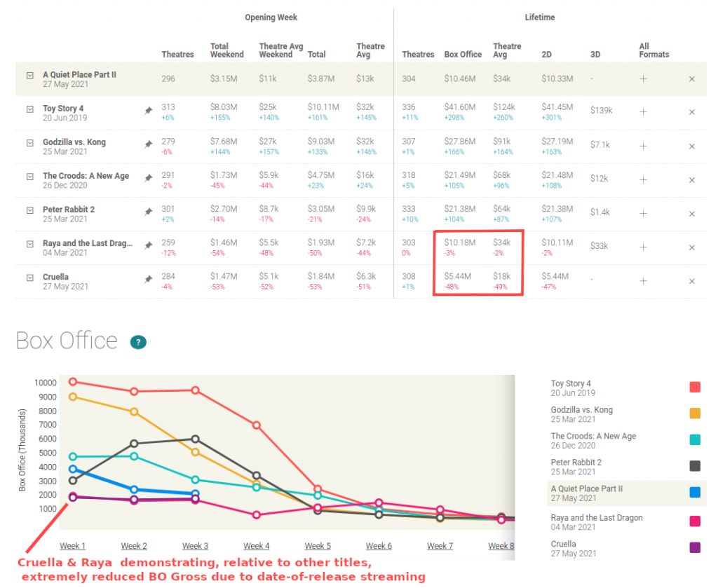Viewport: 718px width, 588px height.
Task: Expand All Formats for Cruella
Action: [644, 281]
